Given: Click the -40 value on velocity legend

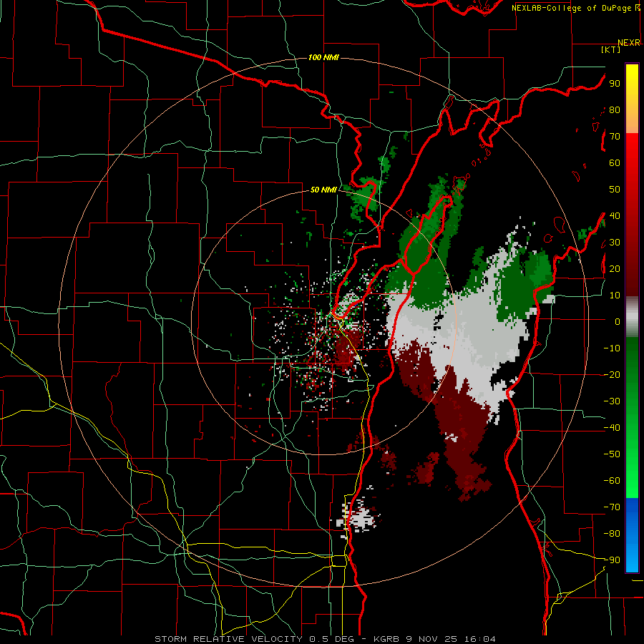Looking at the screenshot, I should pyautogui.click(x=612, y=428).
